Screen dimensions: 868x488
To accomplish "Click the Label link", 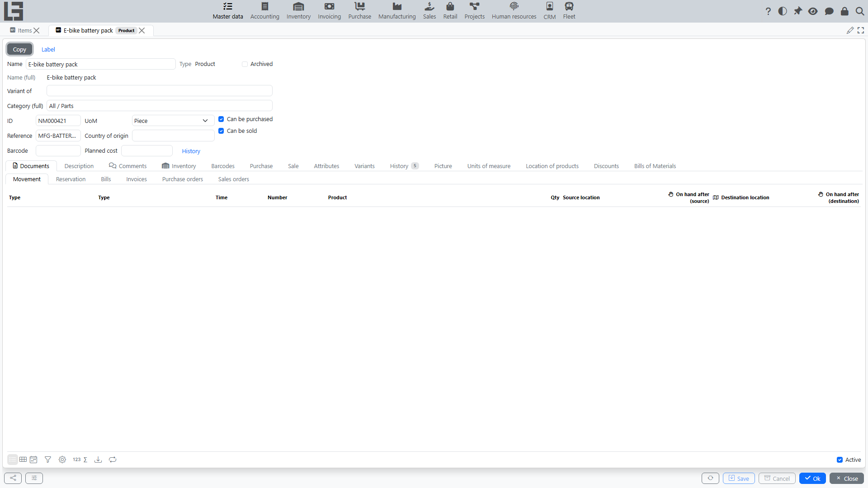I will tap(48, 50).
